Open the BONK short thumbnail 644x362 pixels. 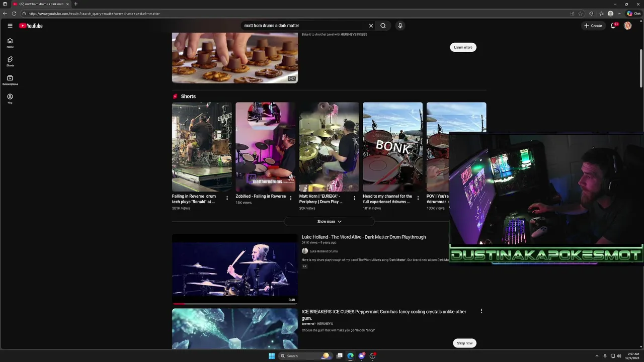(392, 147)
